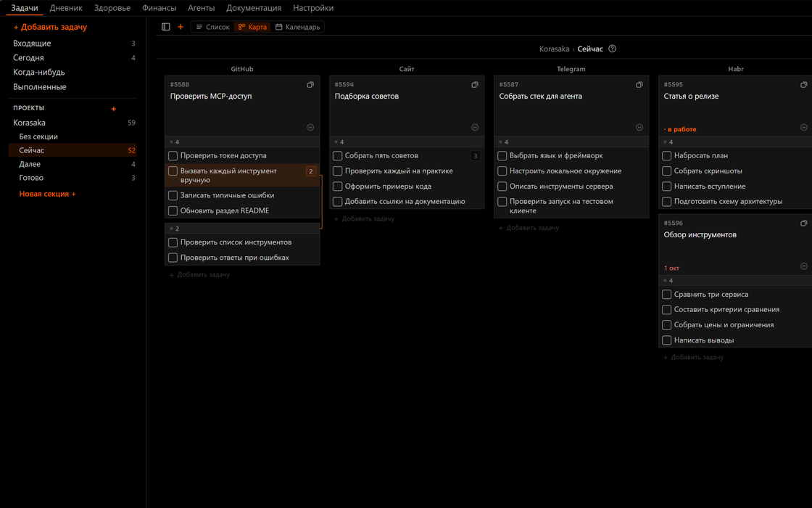Click the в работе status label
Image resolution: width=812 pixels, height=508 pixels.
pos(680,129)
